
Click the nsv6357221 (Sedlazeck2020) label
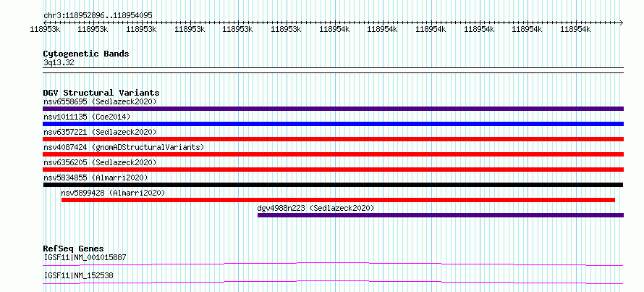(100, 132)
